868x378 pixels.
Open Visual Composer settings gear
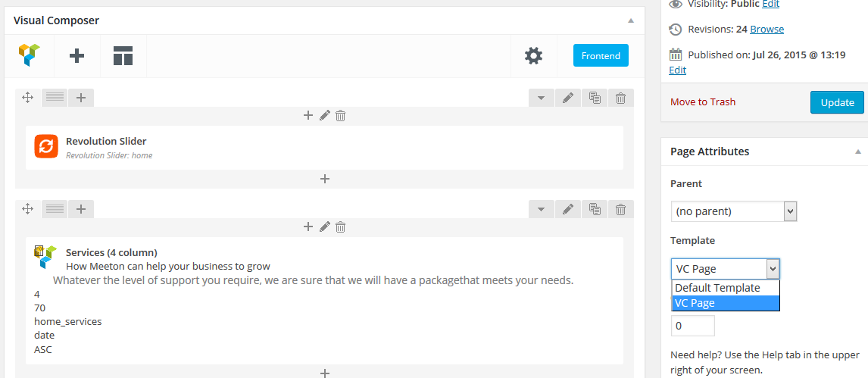(x=533, y=55)
